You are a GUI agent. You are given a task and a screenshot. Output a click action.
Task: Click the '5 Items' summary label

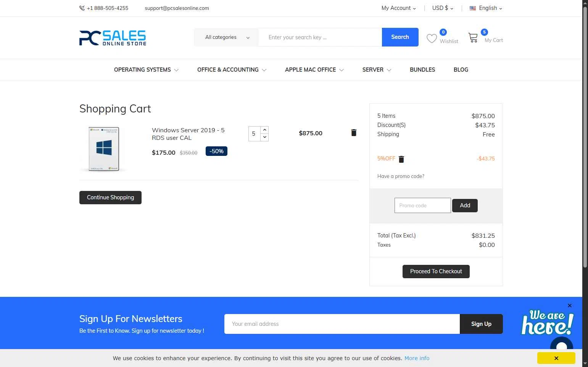click(x=386, y=116)
